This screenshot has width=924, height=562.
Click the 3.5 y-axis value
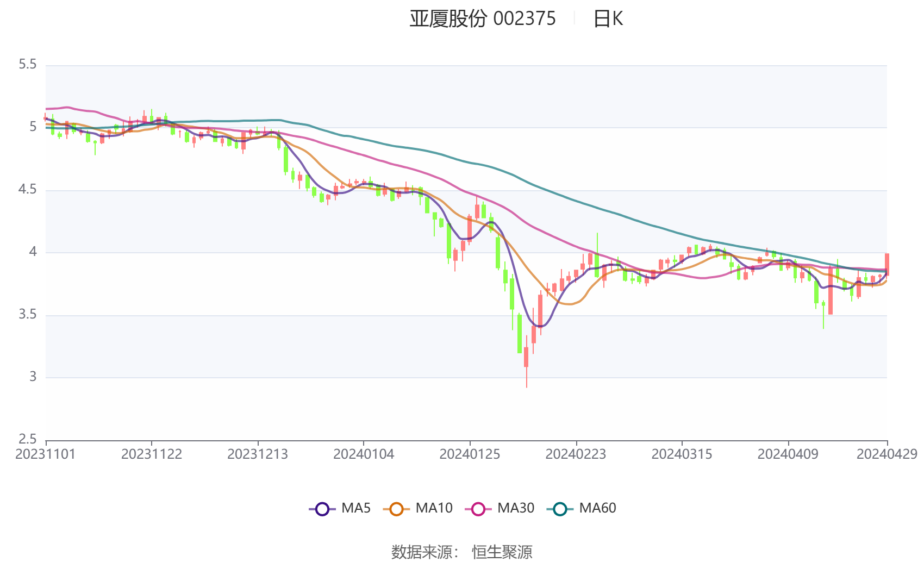(28, 315)
